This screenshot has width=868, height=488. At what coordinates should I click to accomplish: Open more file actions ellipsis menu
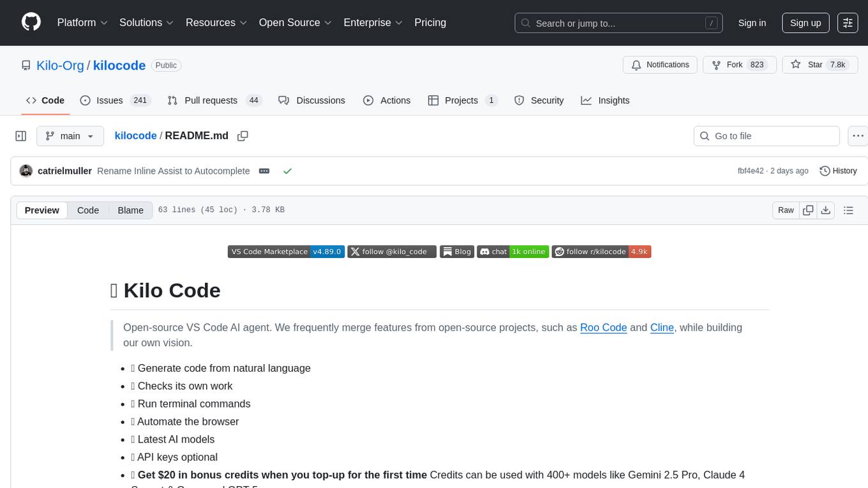tap(858, 136)
